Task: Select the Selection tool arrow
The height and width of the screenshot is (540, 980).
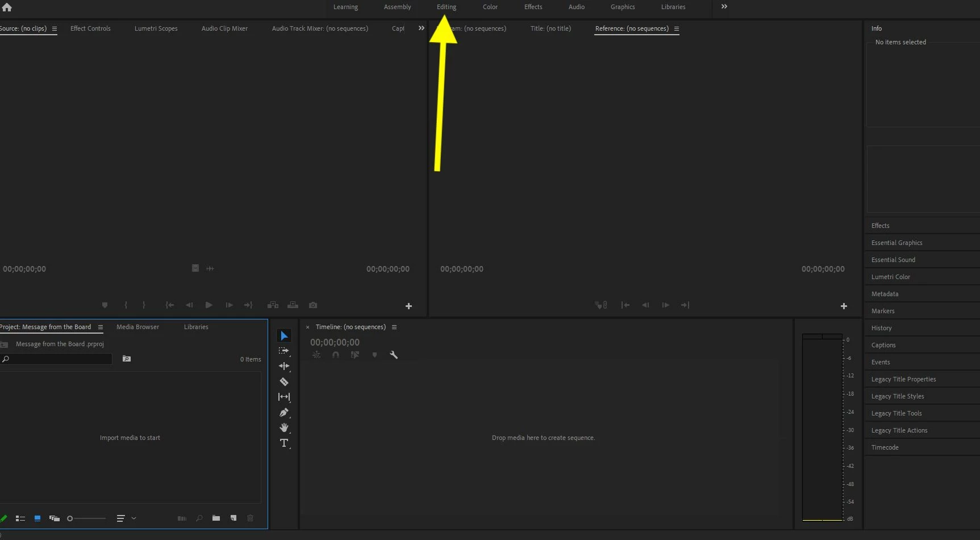Action: coord(284,336)
